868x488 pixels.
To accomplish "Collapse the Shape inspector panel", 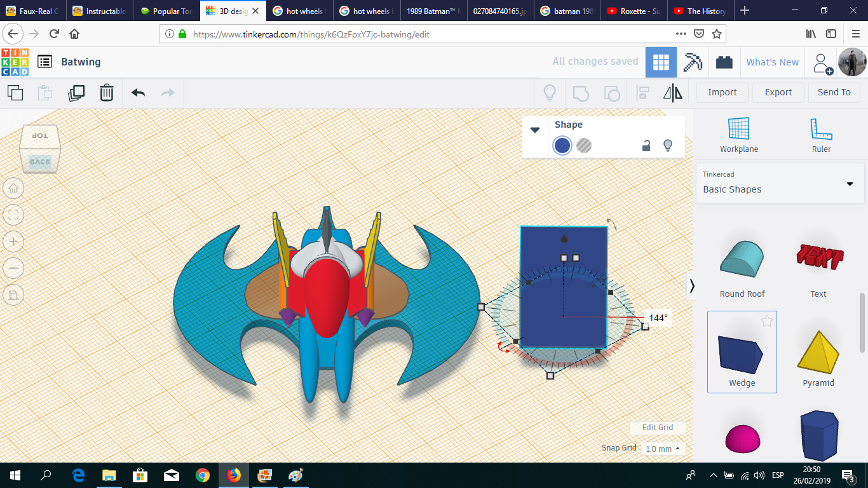I will (534, 129).
